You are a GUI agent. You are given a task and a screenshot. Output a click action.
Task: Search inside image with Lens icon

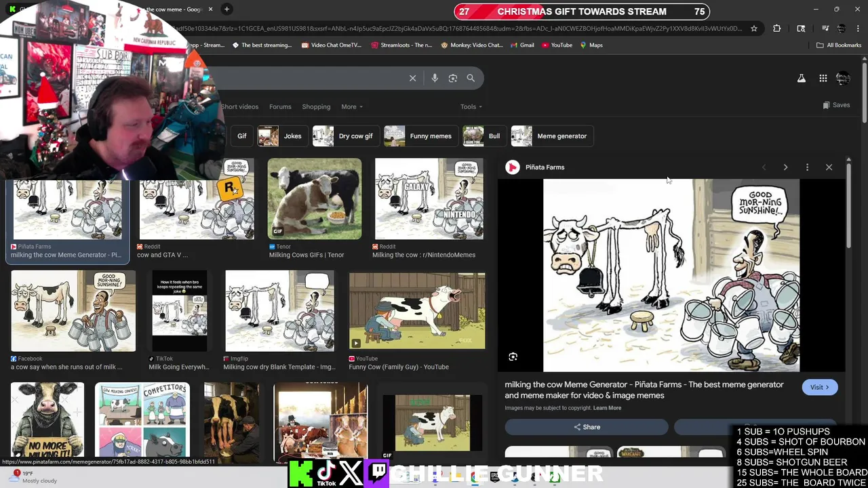click(513, 357)
